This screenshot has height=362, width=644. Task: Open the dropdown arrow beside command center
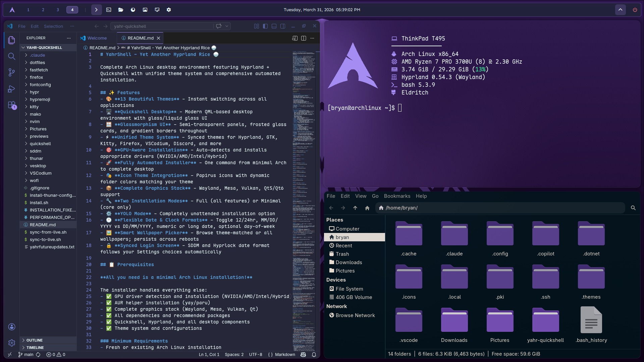tap(227, 26)
